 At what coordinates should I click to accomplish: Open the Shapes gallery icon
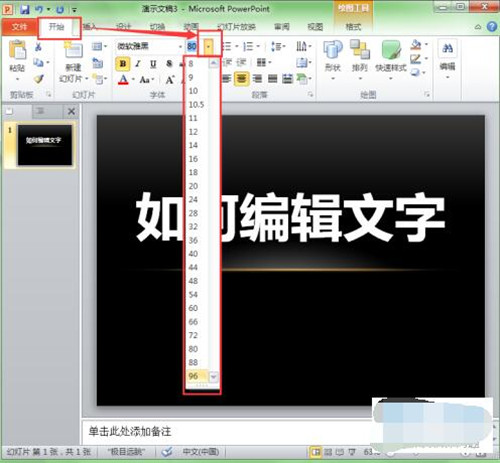[333, 49]
